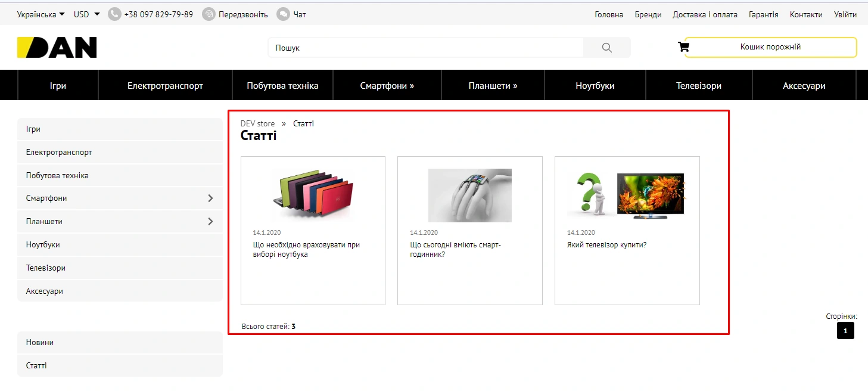This screenshot has height=391, width=868.
Task: Select Телевізори in the black navigation bar
Action: 698,86
